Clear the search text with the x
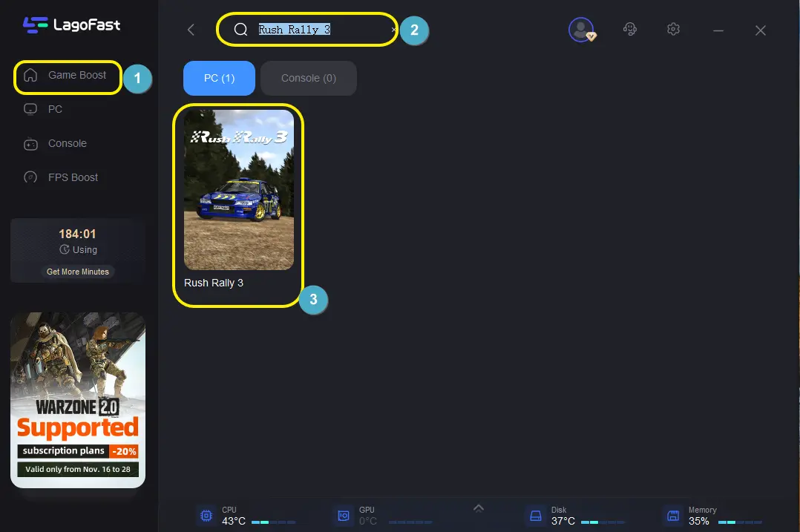The image size is (800, 532). (x=393, y=30)
